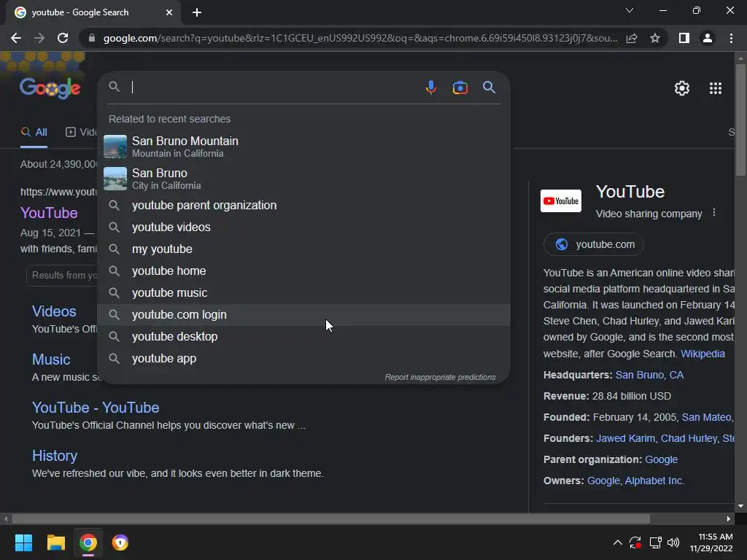The image size is (747, 560).
Task: Open more options beside Video sharing company
Action: (x=713, y=213)
